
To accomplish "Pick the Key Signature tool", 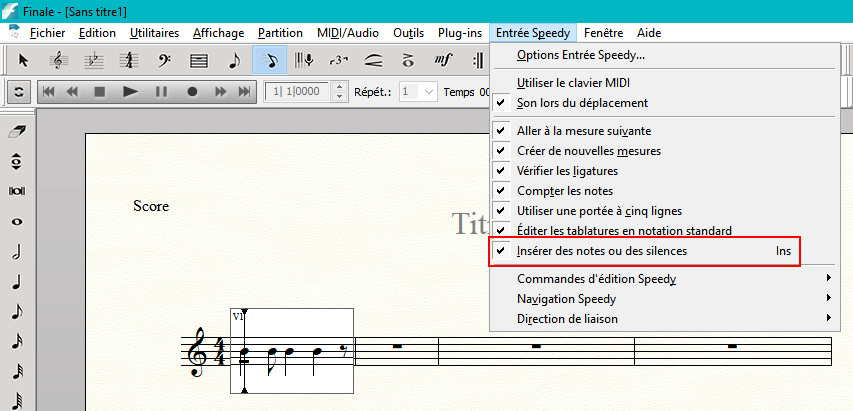I will click(x=94, y=61).
